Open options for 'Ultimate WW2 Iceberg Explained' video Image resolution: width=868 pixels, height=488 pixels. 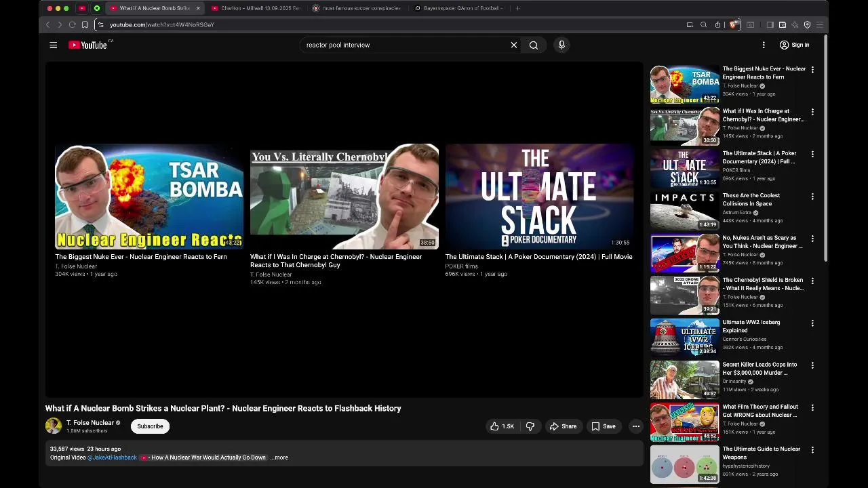pos(812,323)
